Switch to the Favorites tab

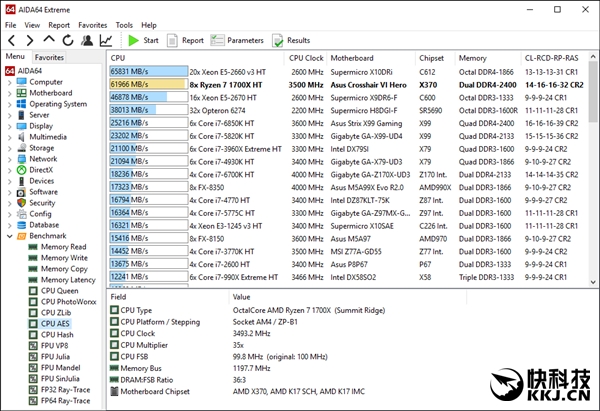(49, 57)
